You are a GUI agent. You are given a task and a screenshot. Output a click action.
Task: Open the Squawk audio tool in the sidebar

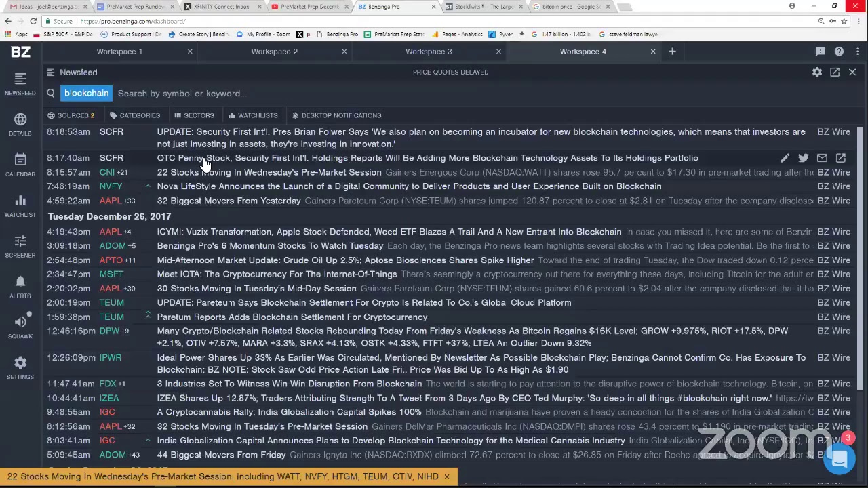[20, 327]
